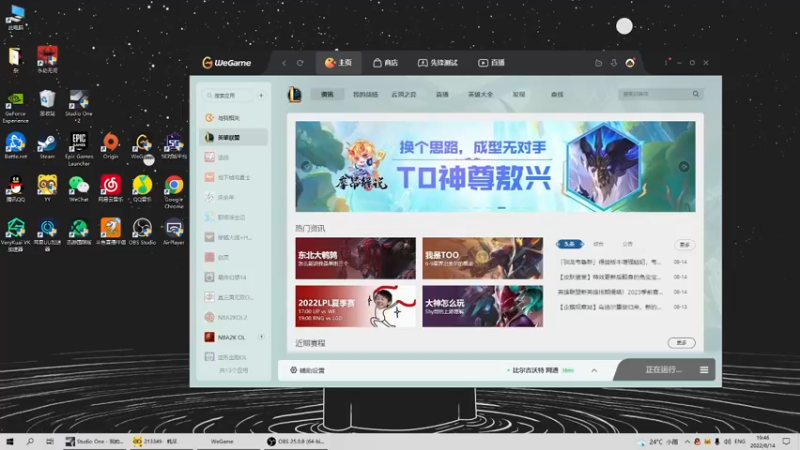Open OBS Studio desktop shortcut
The width and height of the screenshot is (800, 450).
click(142, 232)
